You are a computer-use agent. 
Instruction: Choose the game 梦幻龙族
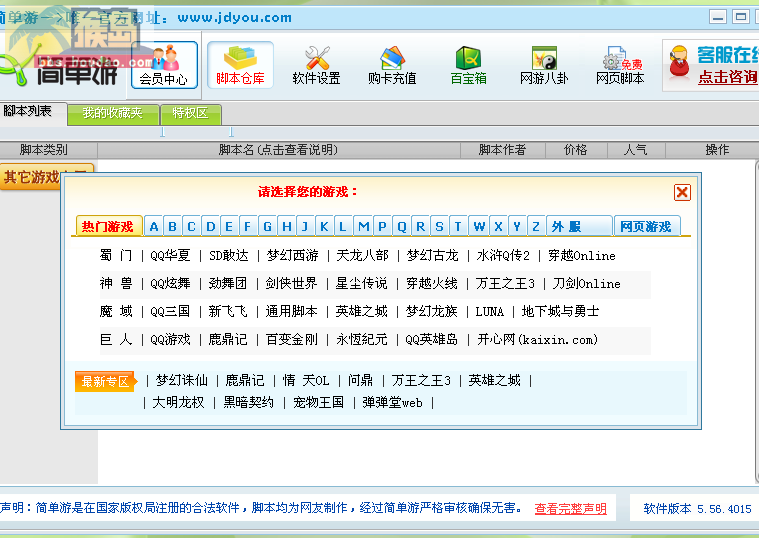click(432, 311)
